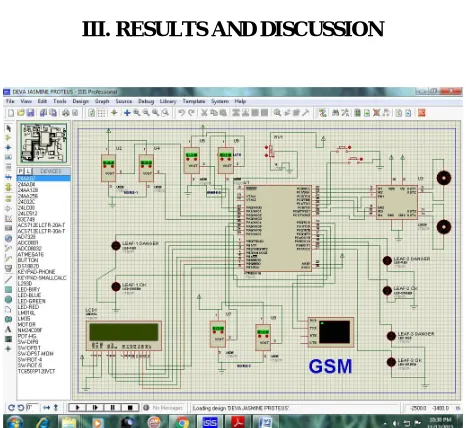
Task: Click the red netlist to ARES icon
Action: point(422,113)
